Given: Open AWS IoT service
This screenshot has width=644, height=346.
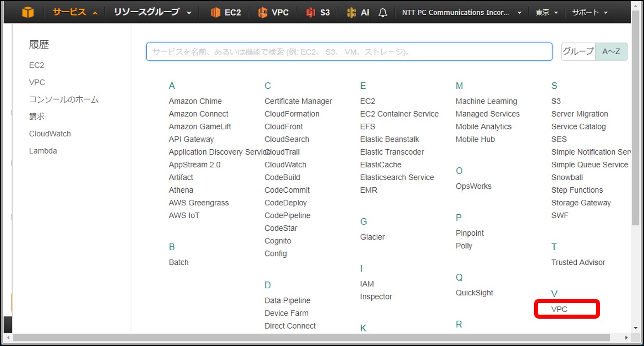Looking at the screenshot, I should (184, 216).
